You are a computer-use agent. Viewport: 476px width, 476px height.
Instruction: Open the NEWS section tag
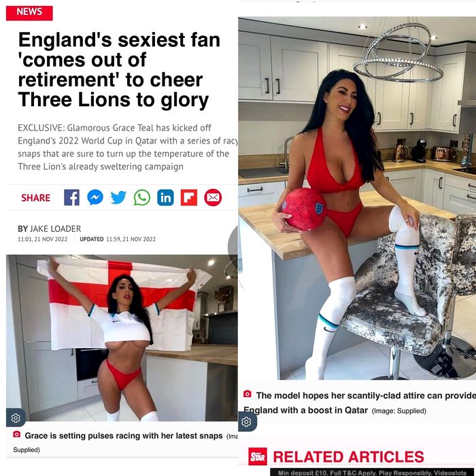[x=29, y=13]
